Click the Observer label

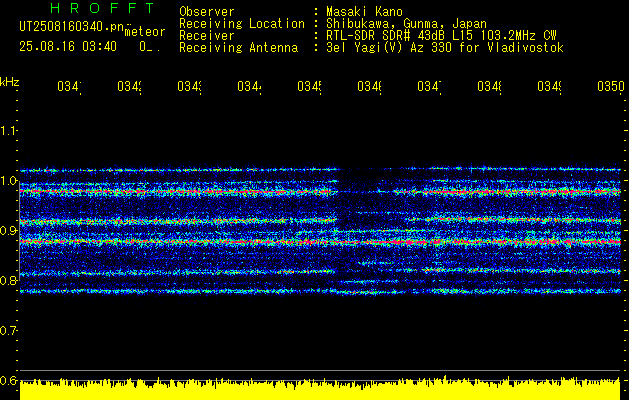(x=207, y=11)
